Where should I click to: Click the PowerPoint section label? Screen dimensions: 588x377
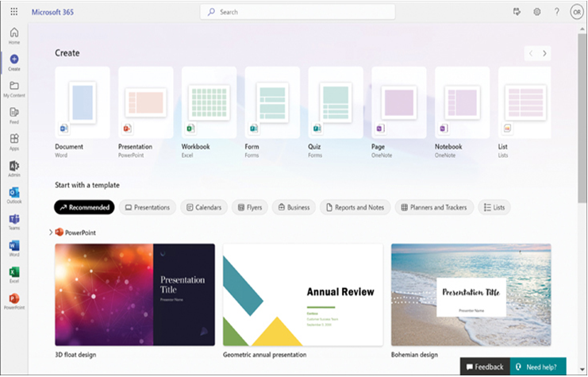80,233
